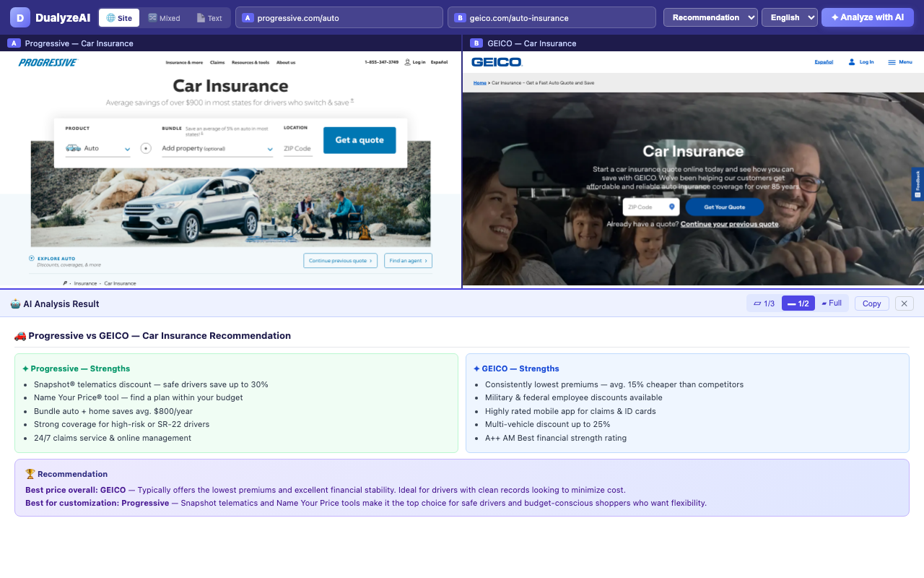924x578 pixels.
Task: Click the Analyze with AI button
Action: coord(867,17)
